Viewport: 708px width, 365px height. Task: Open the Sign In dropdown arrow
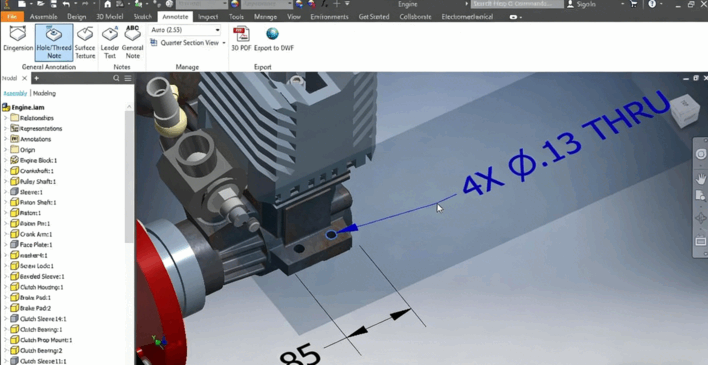tap(622, 4)
